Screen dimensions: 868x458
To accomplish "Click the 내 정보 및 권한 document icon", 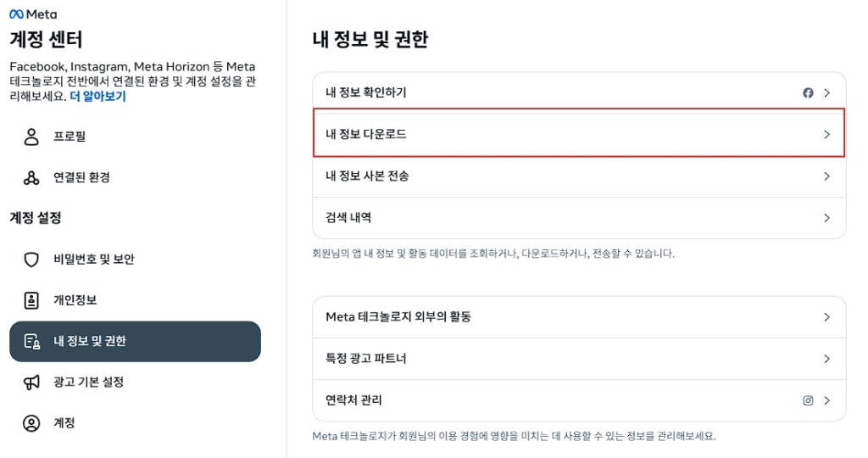I will click(x=31, y=341).
